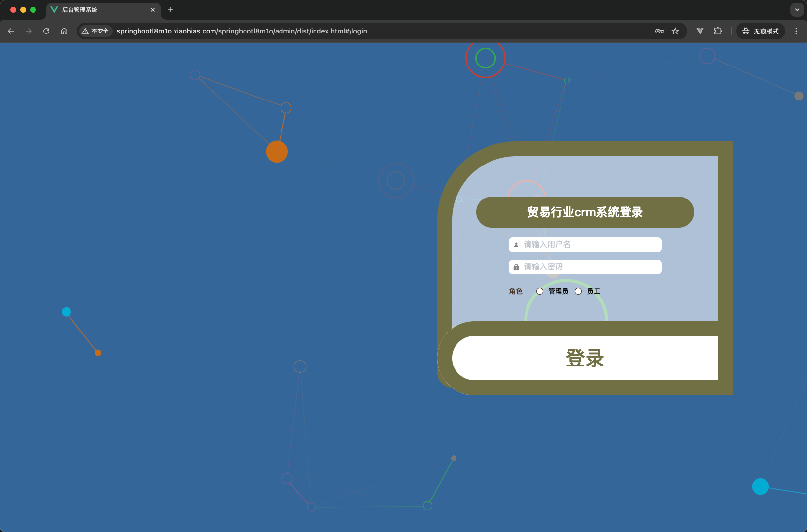Click the yellow window minimize button
The height and width of the screenshot is (532, 807).
(x=23, y=10)
